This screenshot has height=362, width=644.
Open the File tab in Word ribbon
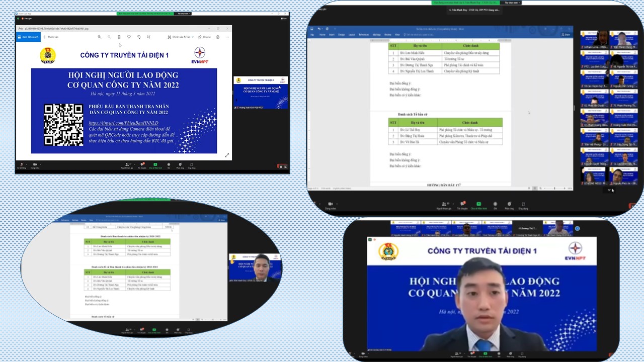tap(312, 35)
